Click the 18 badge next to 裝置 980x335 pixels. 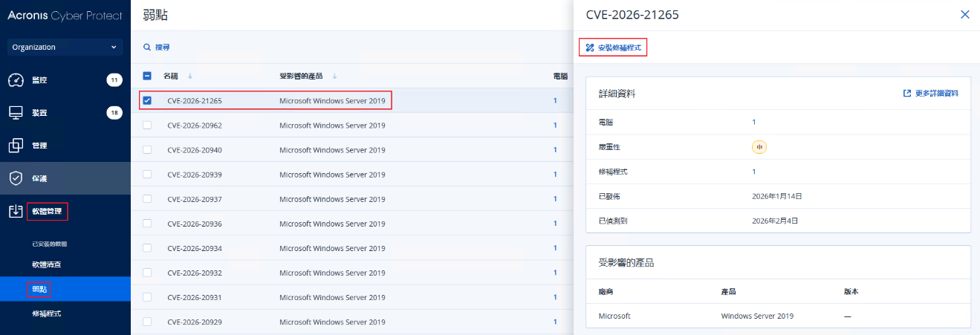(114, 113)
